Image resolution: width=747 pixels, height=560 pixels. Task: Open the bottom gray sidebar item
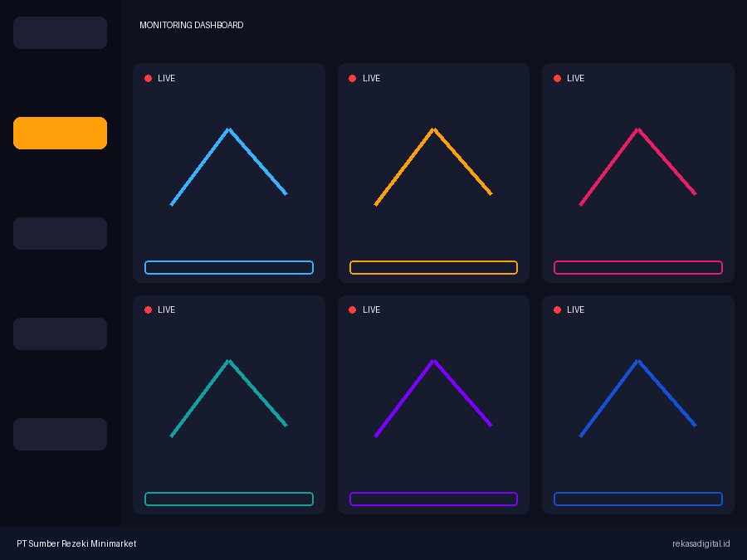(x=60, y=434)
